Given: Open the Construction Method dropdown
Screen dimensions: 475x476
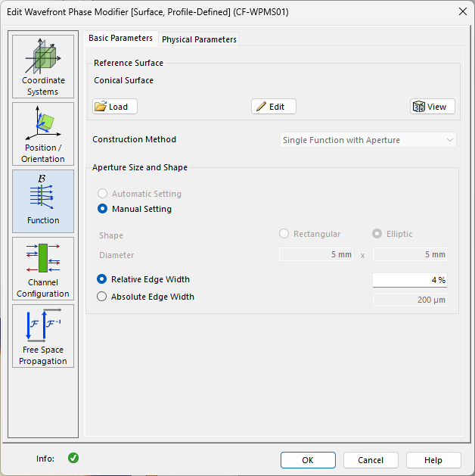Looking at the screenshot, I should 368,140.
